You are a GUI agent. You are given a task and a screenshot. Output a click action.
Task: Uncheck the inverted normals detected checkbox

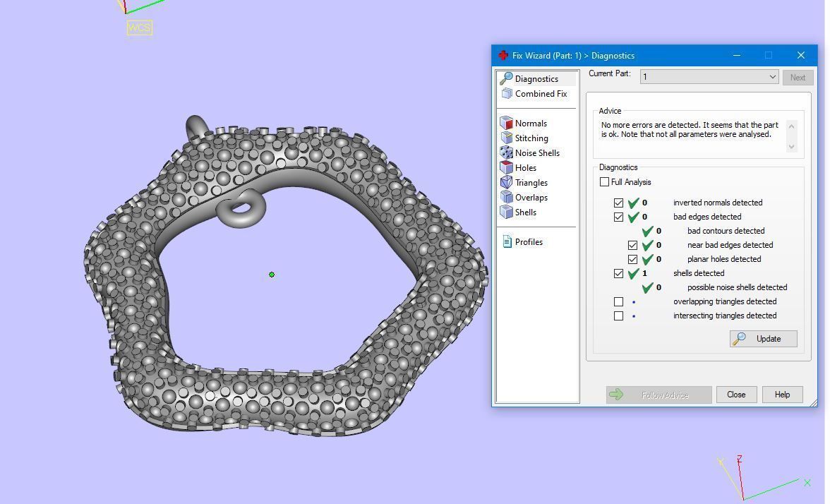619,202
